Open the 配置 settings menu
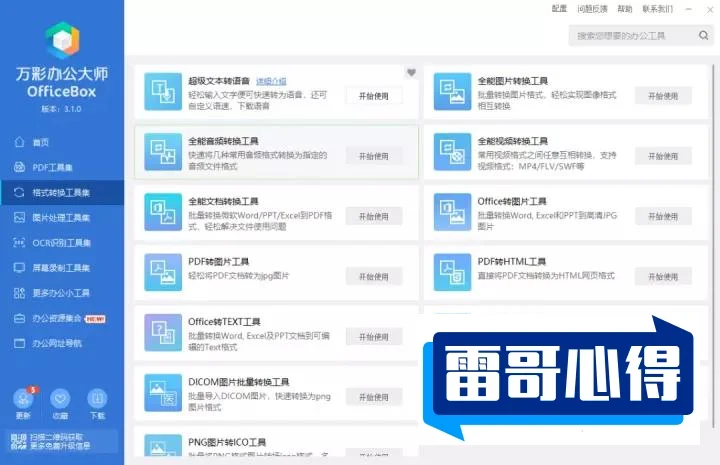Viewport: 720px width, 465px height. [559, 9]
